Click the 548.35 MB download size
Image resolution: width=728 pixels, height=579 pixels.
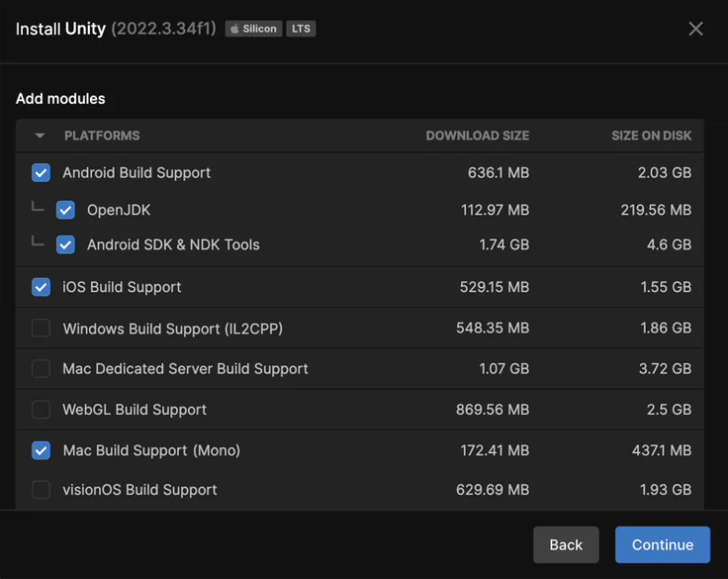pos(493,328)
